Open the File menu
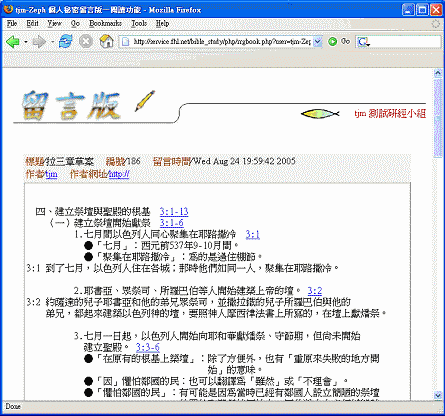Viewport: 445px width, 416px height. pyautogui.click(x=12, y=23)
